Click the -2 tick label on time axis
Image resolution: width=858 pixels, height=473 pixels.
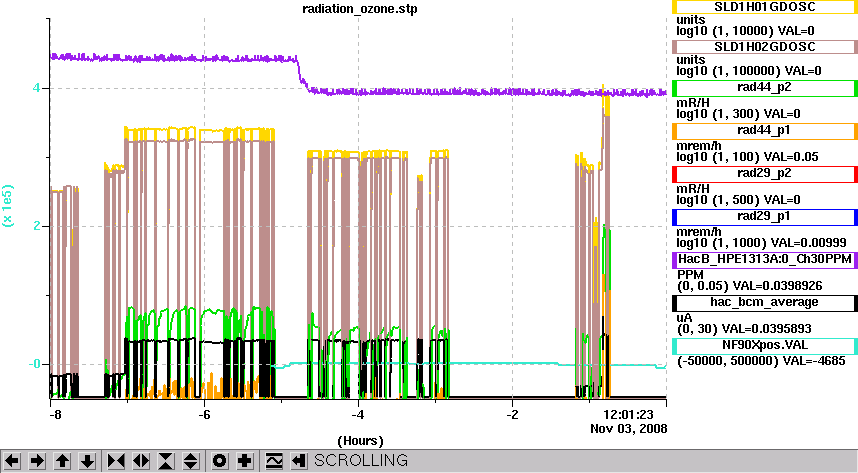pos(512,415)
